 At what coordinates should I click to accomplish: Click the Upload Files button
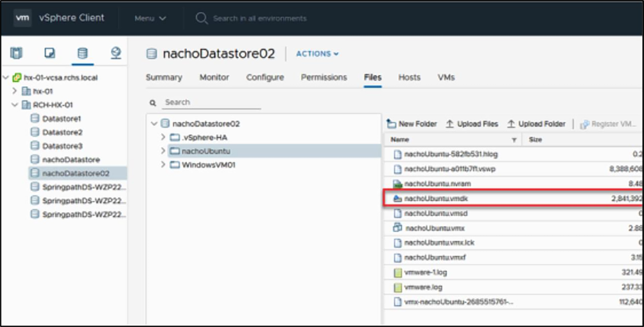(472, 124)
